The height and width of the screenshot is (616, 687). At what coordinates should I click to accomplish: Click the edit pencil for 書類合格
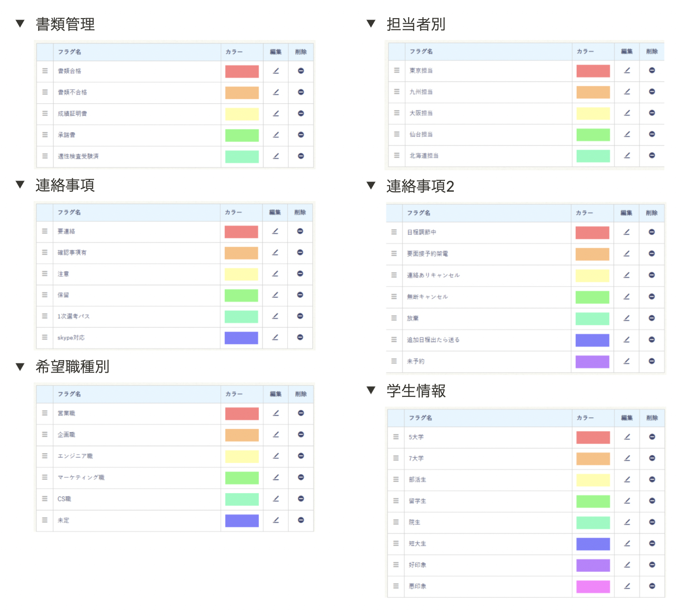[x=276, y=71]
